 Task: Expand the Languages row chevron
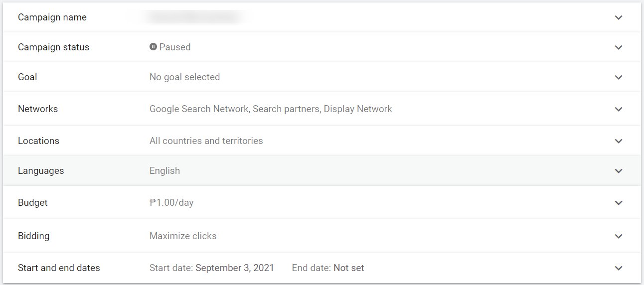pyautogui.click(x=619, y=171)
